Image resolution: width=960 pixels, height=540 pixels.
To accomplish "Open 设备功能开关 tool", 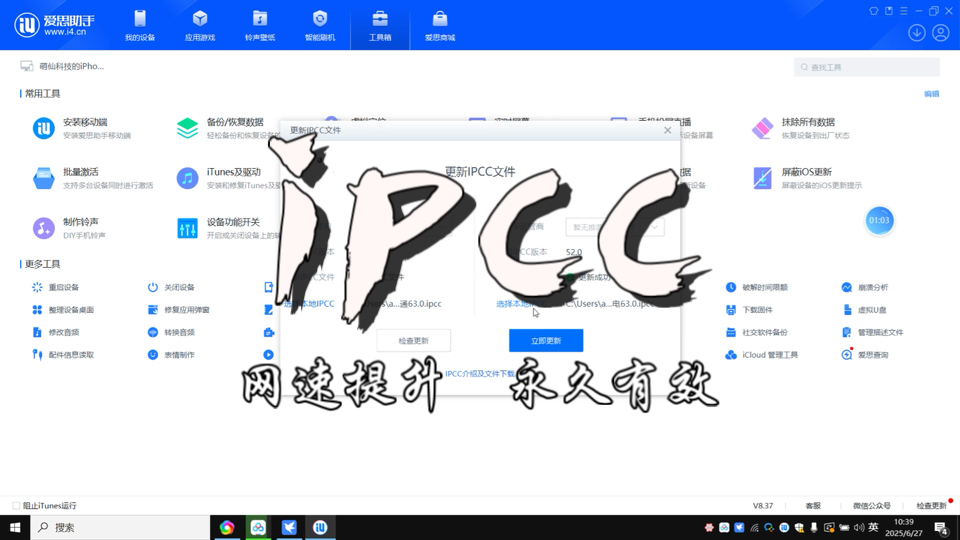I will click(227, 228).
